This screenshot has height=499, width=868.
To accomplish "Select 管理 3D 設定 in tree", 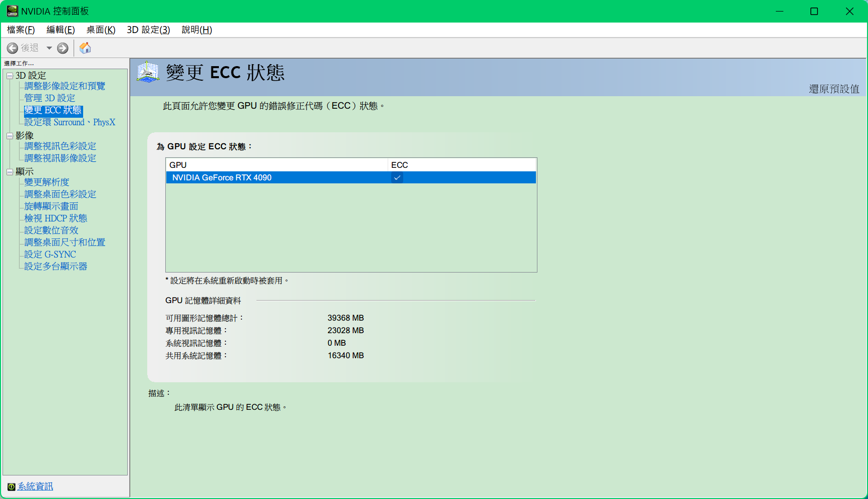I will [x=50, y=98].
